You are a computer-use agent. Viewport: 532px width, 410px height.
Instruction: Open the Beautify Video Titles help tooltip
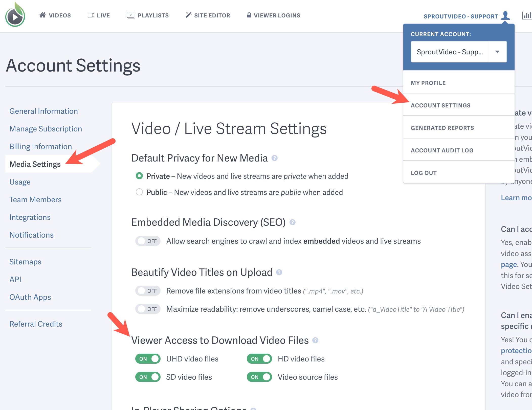click(279, 273)
